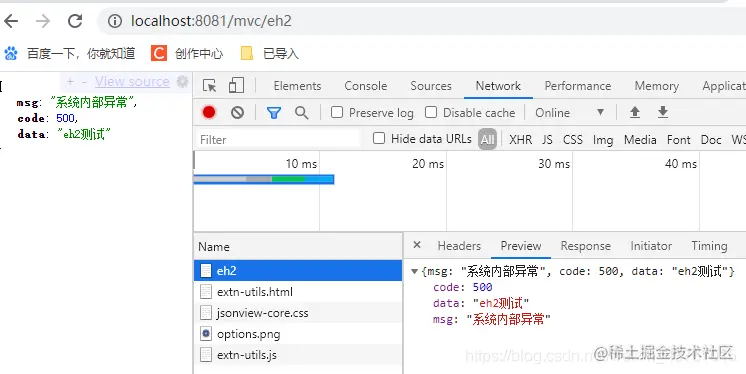
Task: Open JSONView options gear icon
Action: [x=183, y=82]
